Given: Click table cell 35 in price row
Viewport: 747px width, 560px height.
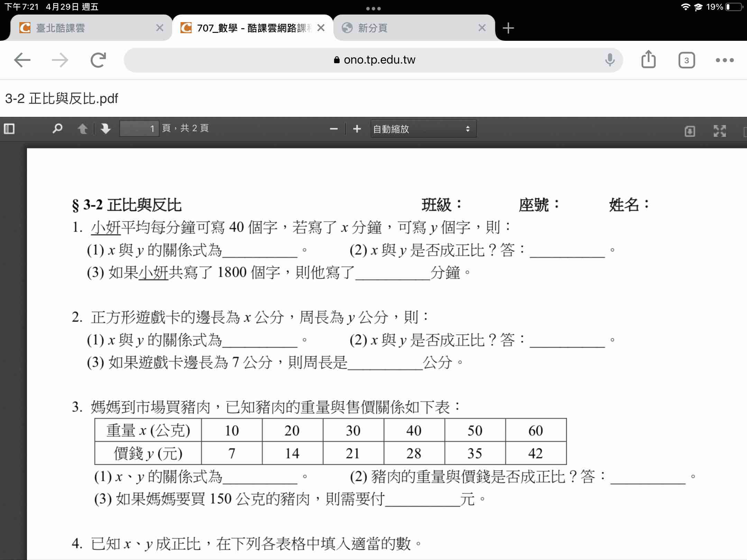Looking at the screenshot, I should pyautogui.click(x=475, y=453).
